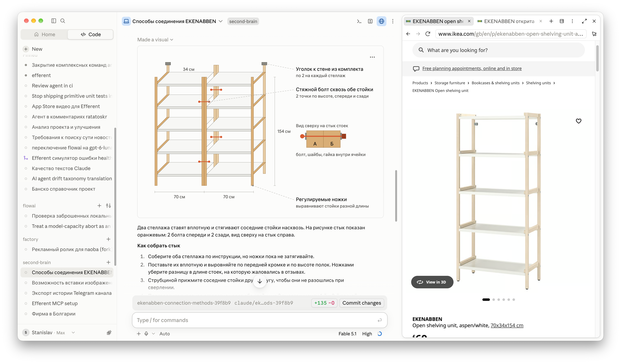
Task: Click the plus attach icon below input
Action: tap(139, 334)
